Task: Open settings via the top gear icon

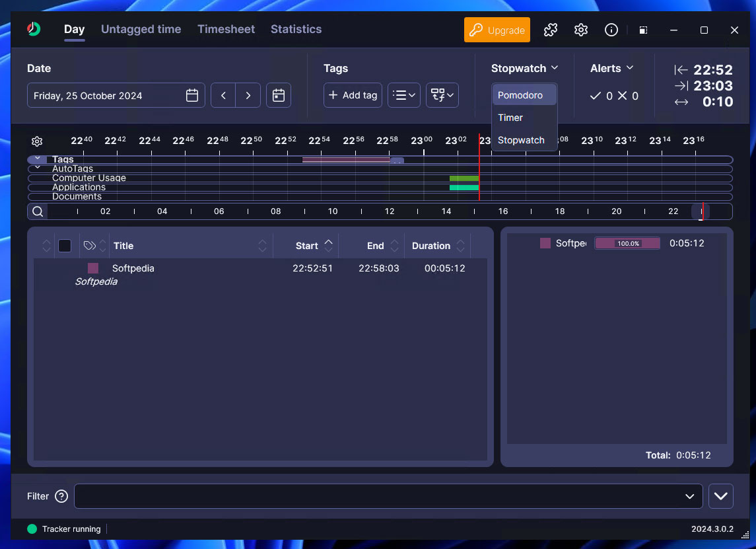Action: click(581, 30)
